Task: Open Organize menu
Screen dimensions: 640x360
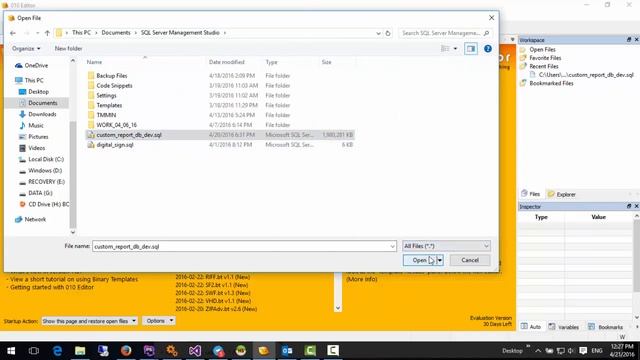Action: 26,49
